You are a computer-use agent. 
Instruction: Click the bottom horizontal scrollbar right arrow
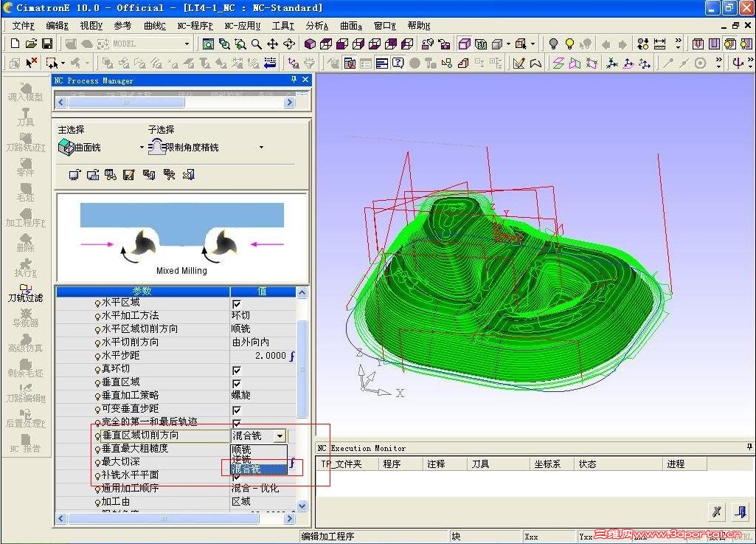289,519
